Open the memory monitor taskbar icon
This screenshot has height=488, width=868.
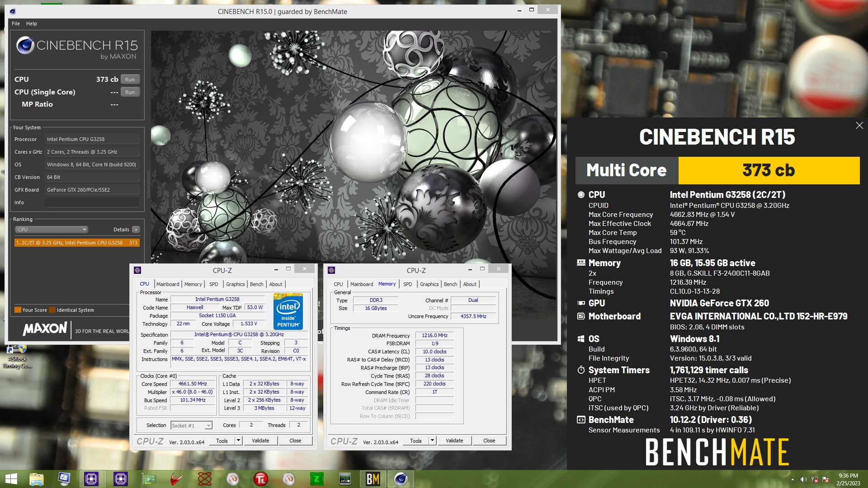pyautogui.click(x=345, y=479)
